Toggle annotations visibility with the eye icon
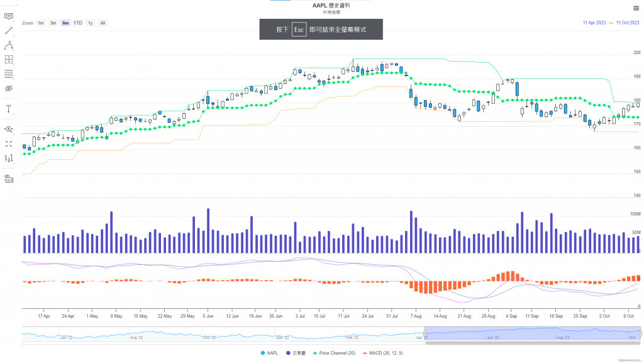The image size is (644, 363). point(9,88)
